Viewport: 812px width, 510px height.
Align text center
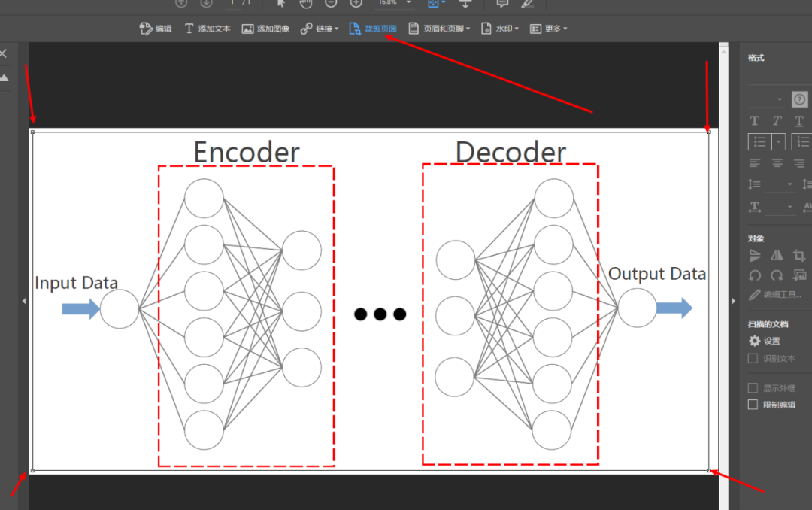pos(777,163)
